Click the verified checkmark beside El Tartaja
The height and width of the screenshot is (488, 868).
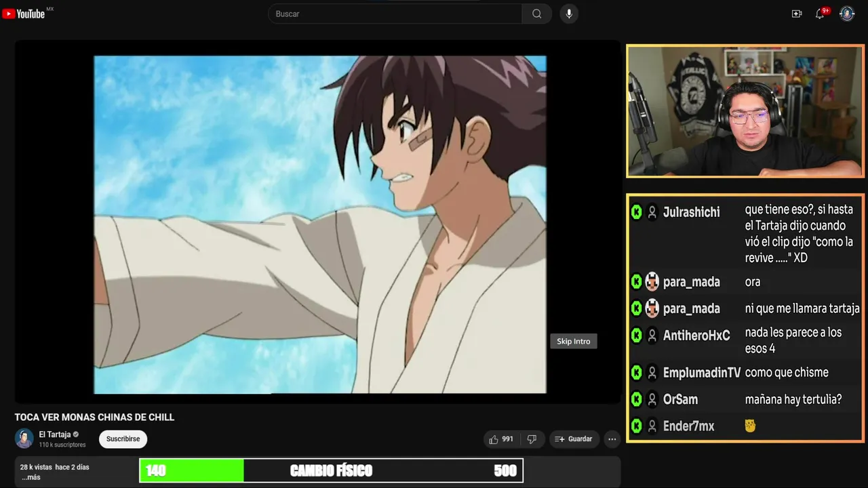tap(76, 434)
